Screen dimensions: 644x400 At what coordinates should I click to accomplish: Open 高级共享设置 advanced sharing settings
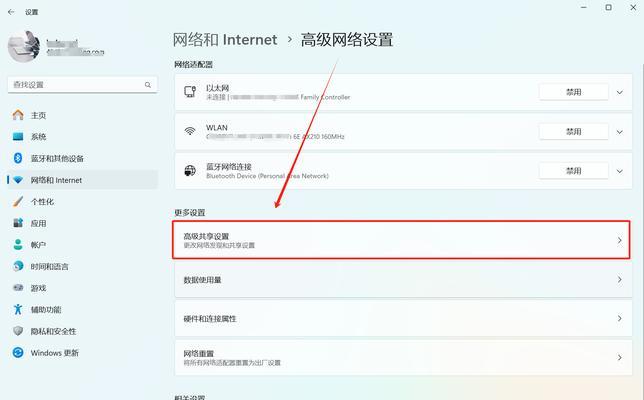[x=400, y=241]
